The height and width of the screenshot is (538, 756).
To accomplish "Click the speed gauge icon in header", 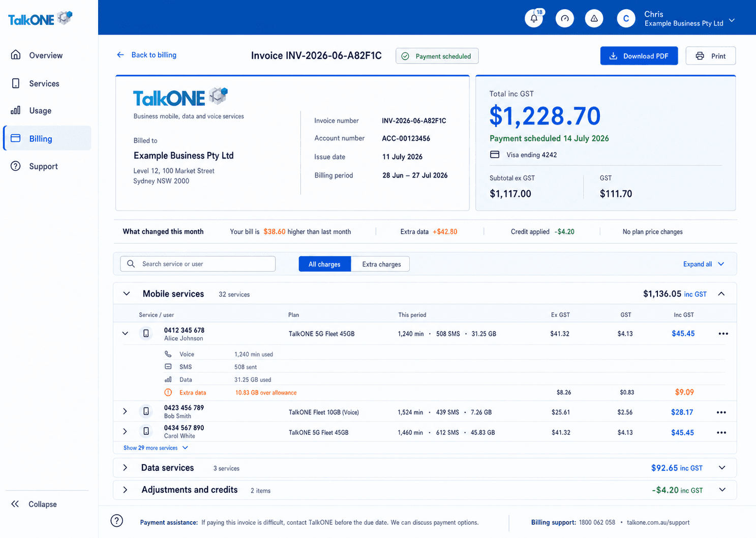I will point(564,19).
